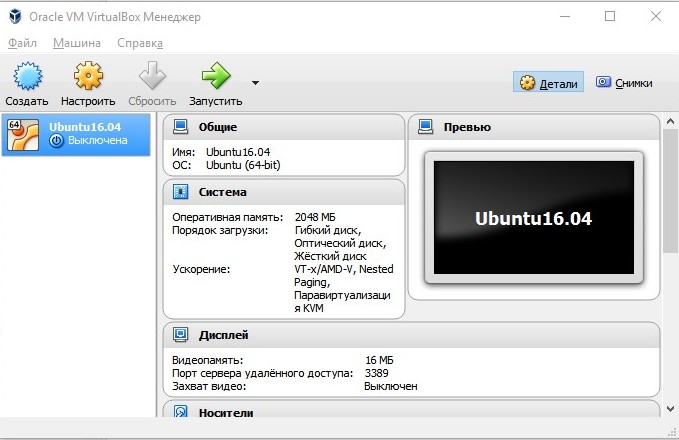Open the Запустить dropdown arrow
The image size is (679, 440).
click(255, 83)
